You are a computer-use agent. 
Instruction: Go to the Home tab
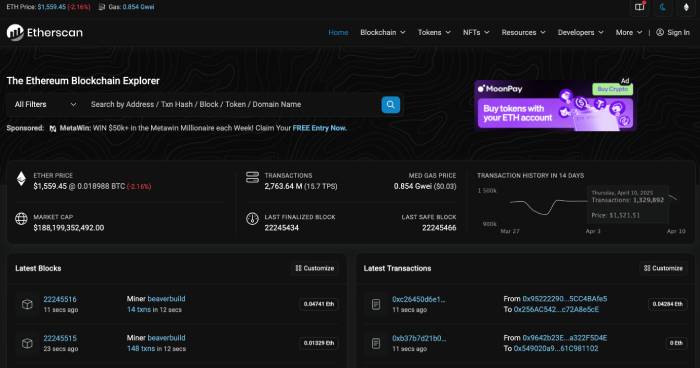point(338,33)
